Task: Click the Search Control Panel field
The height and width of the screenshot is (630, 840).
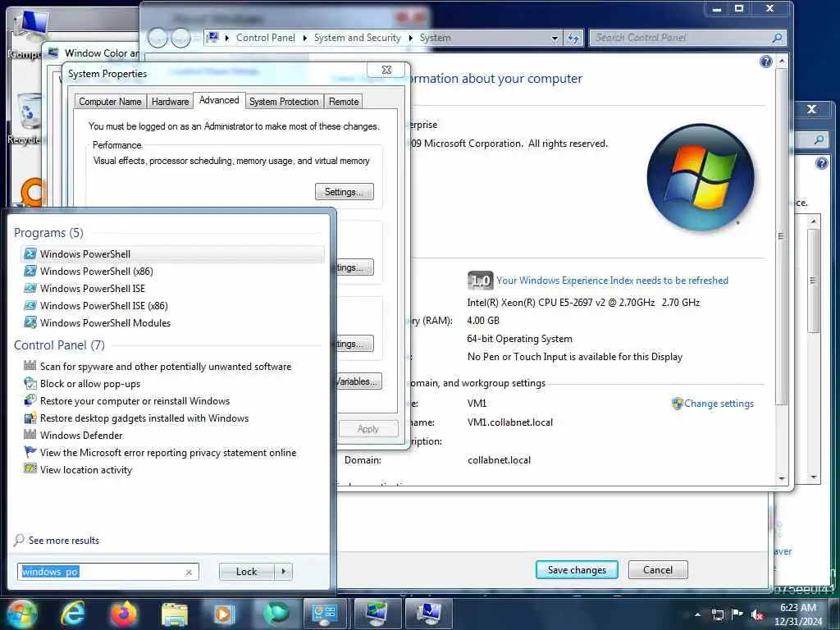Action: (x=688, y=38)
